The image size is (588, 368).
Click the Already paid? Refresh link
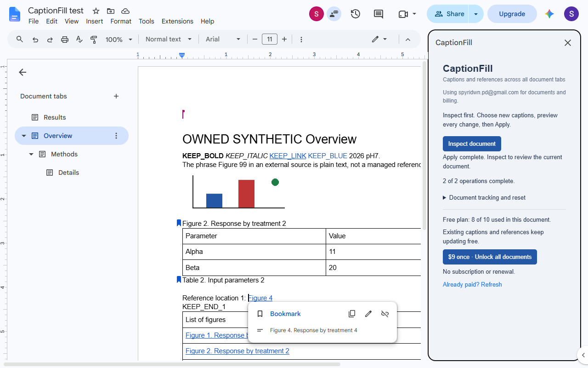tap(472, 284)
